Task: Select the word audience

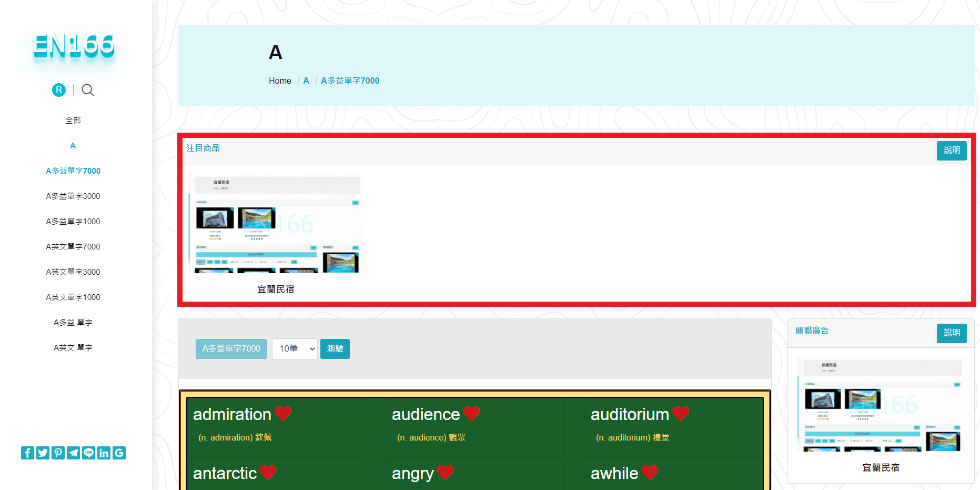Action: (x=426, y=414)
